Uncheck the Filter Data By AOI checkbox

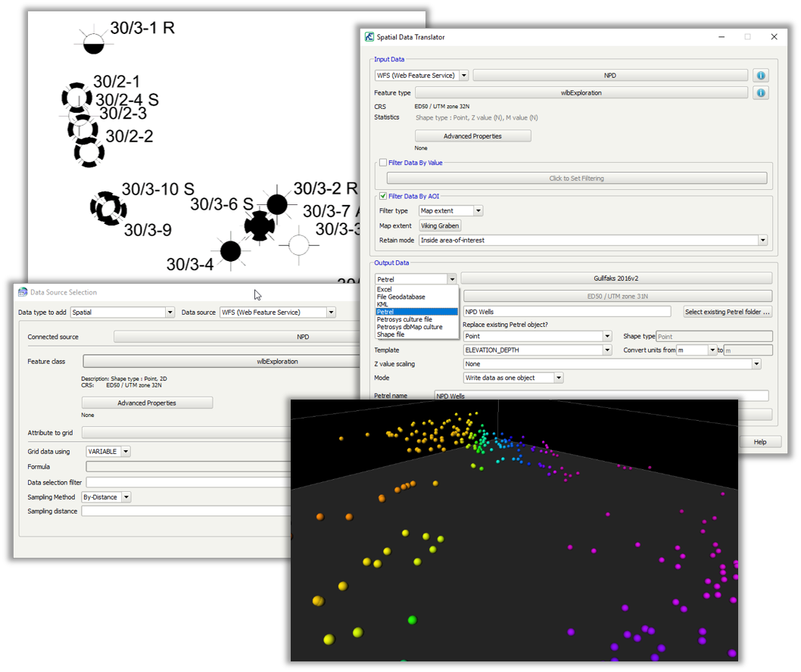tap(383, 196)
